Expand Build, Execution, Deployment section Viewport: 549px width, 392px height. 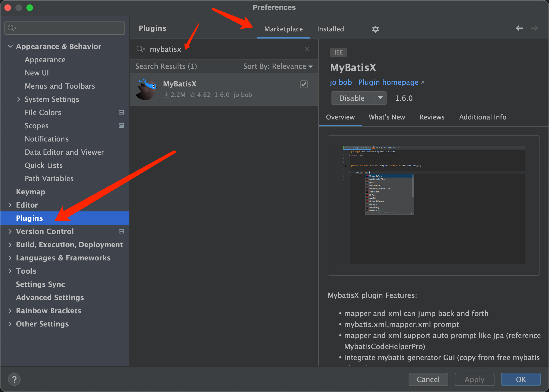[10, 244]
